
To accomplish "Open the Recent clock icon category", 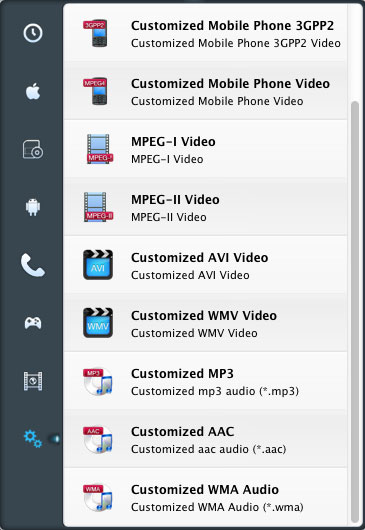I will coord(33,33).
